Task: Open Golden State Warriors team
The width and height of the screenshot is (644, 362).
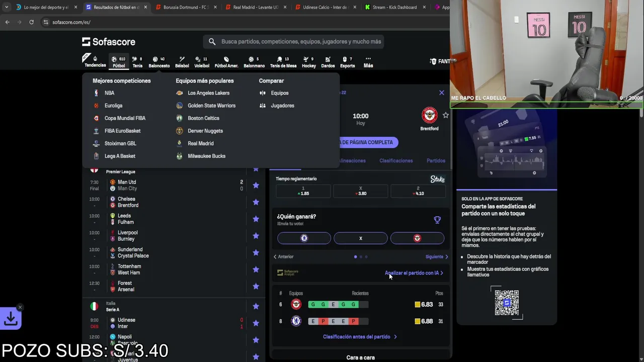Action: [211, 106]
